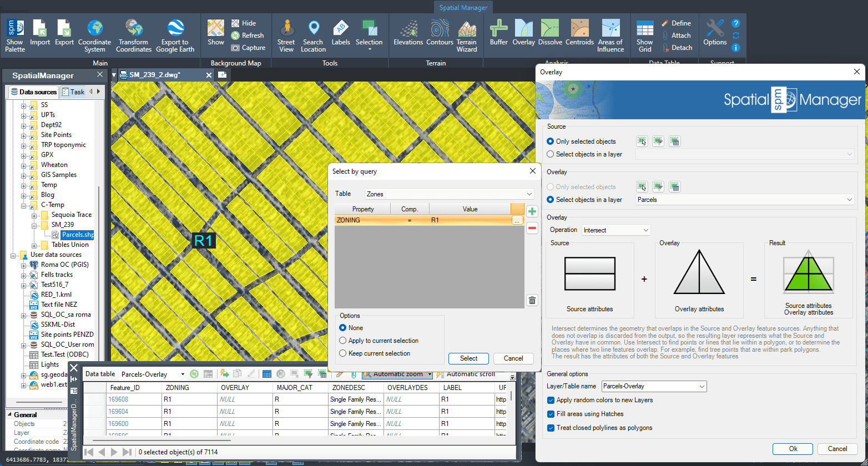
Task: Click Source select-by-query filter icon
Action: (x=658, y=141)
